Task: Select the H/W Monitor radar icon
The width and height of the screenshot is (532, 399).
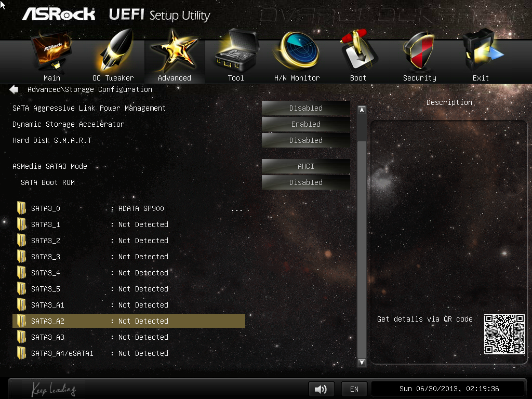Action: coord(297,51)
